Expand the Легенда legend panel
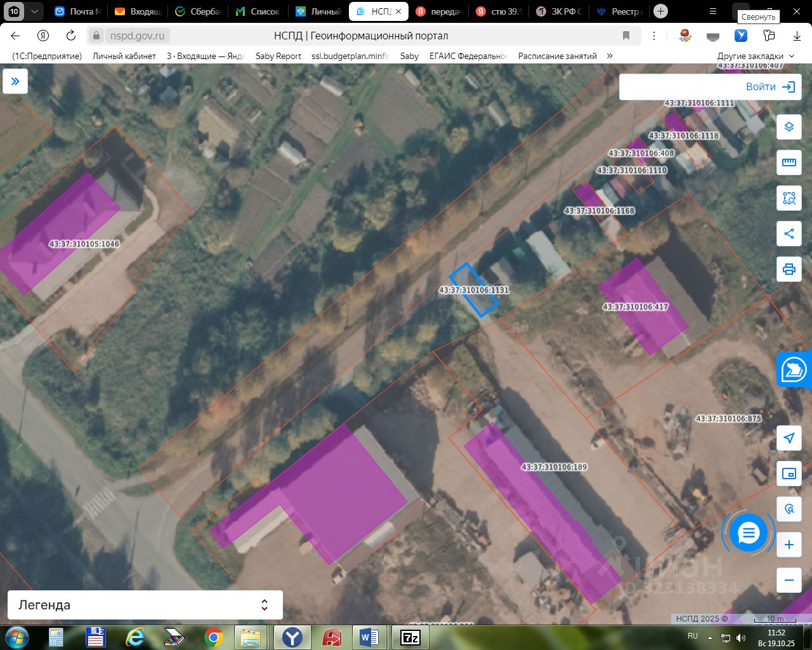The height and width of the screenshot is (650, 812). (x=145, y=605)
